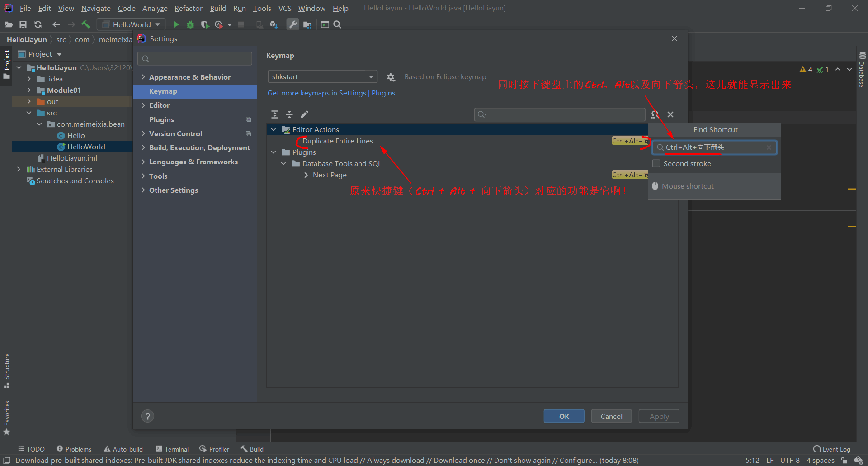Open Event Log in status bar
This screenshot has width=868, height=466.
832,449
